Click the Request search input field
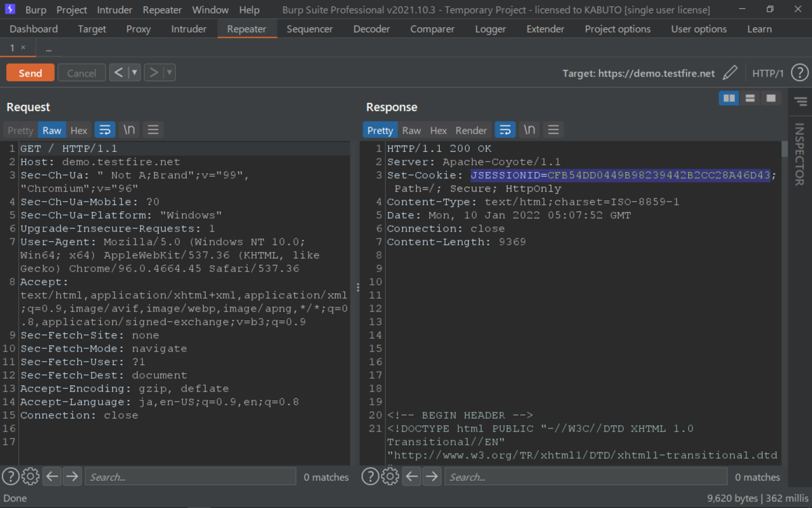The width and height of the screenshot is (812, 508). tap(191, 477)
